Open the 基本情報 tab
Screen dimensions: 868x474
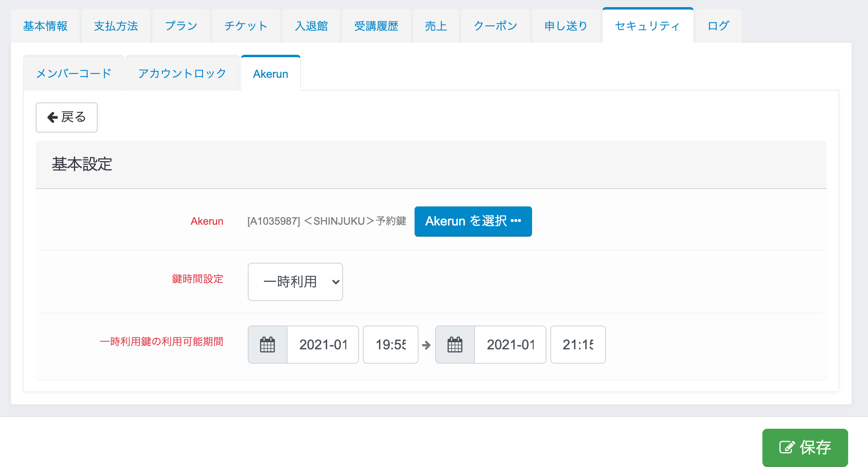tap(45, 26)
